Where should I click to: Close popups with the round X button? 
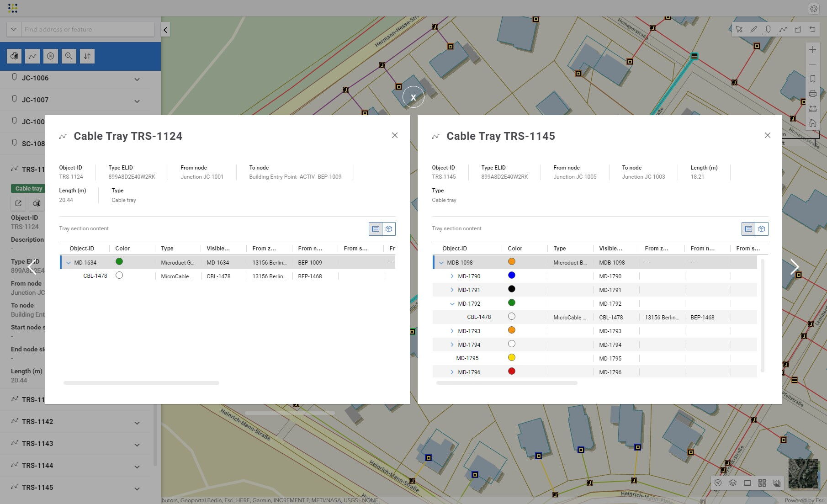[x=413, y=97]
